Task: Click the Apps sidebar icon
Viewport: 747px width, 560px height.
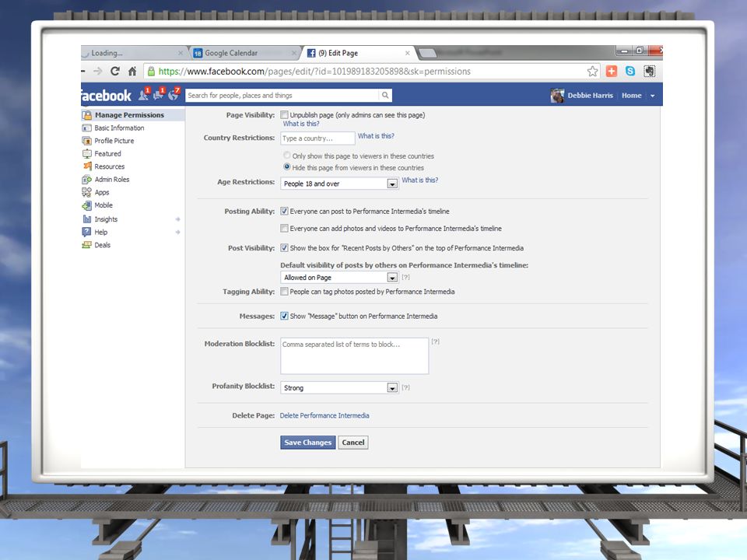Action: point(86,192)
